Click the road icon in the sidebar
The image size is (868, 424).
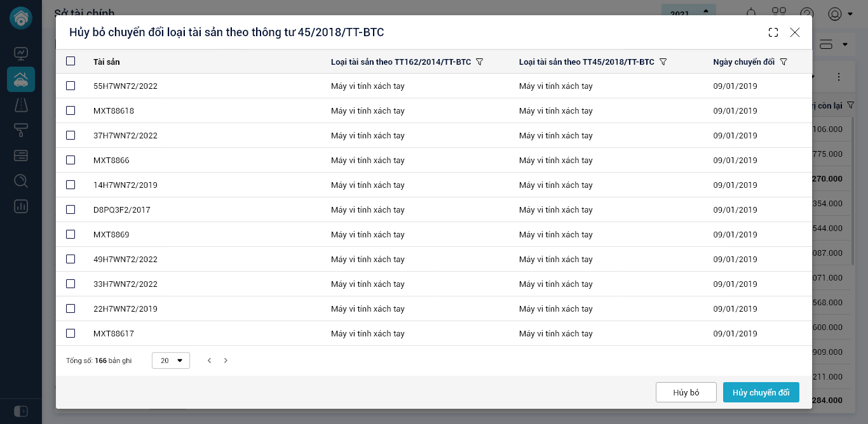click(x=21, y=105)
